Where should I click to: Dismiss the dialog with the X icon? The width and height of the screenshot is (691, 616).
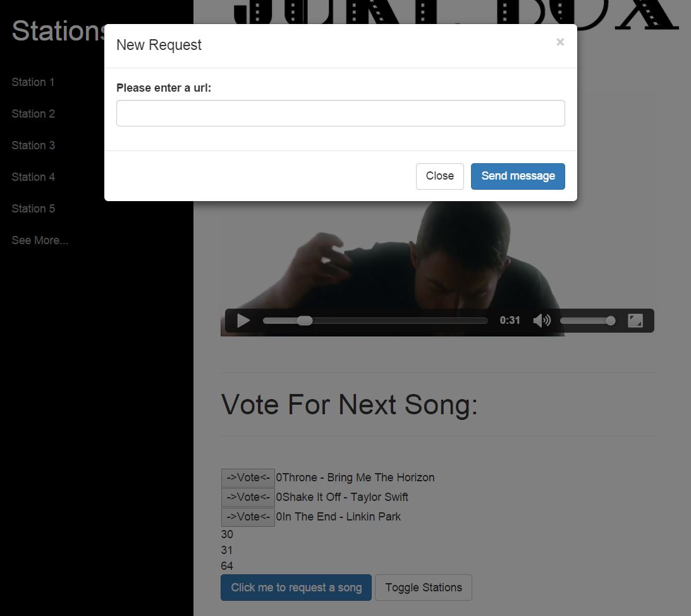(560, 42)
